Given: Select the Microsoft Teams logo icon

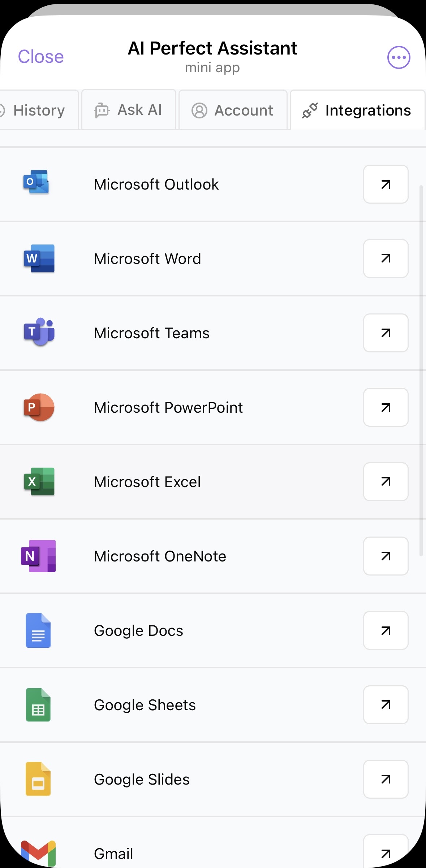Looking at the screenshot, I should pos(39,332).
